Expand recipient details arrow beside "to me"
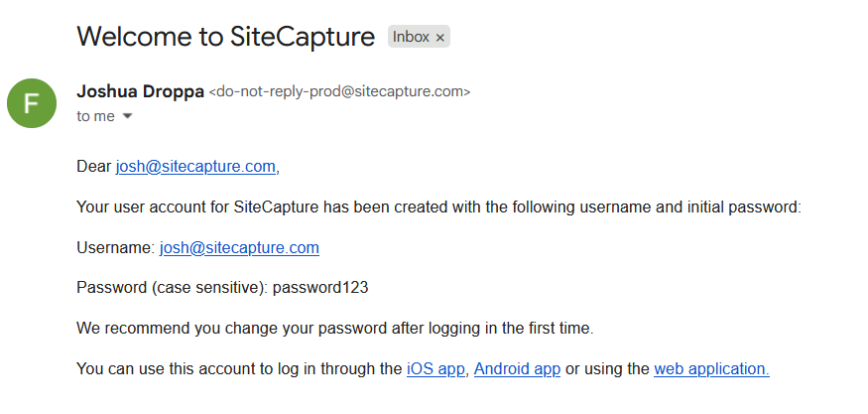The height and width of the screenshot is (414, 868). point(127,117)
